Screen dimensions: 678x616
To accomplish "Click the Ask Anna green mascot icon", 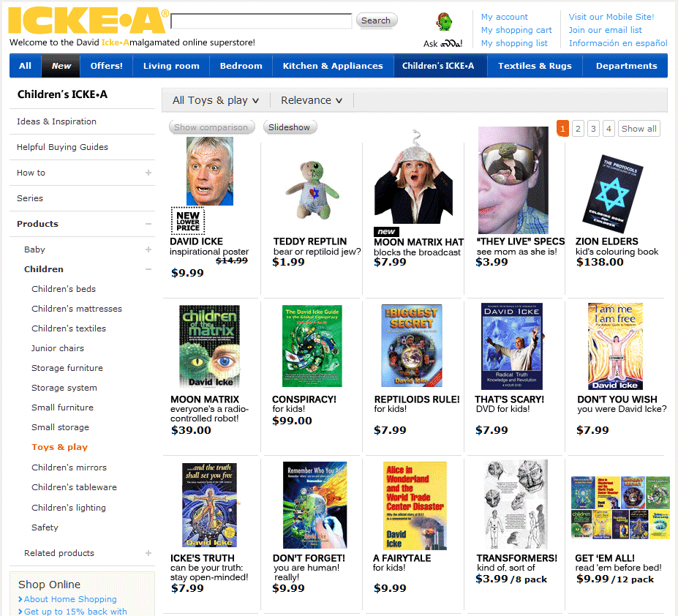I will pyautogui.click(x=444, y=22).
